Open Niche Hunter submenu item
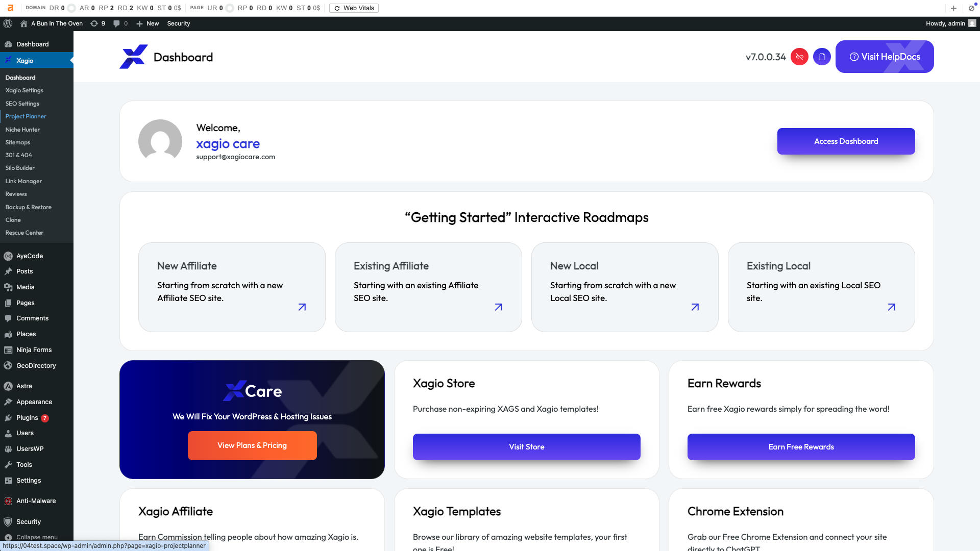 [x=22, y=130]
